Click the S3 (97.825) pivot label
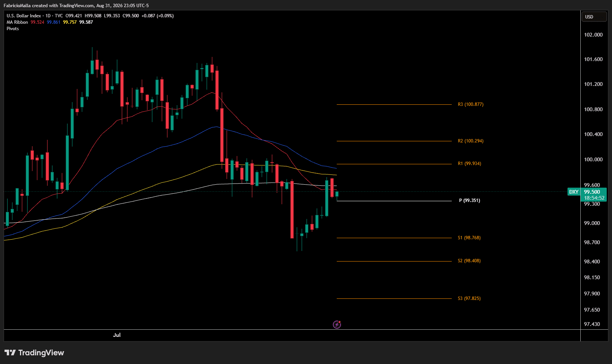This screenshot has height=364, width=612. click(469, 298)
